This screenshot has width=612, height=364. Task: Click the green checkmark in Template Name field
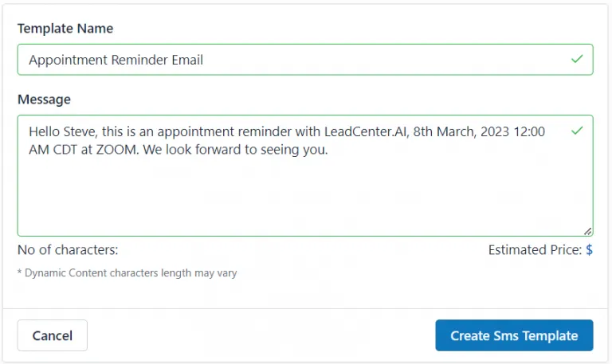577,59
